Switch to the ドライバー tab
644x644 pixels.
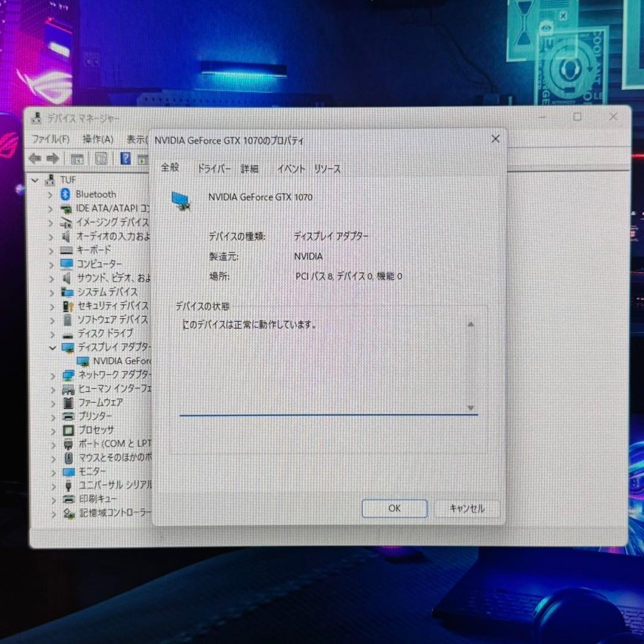(x=213, y=169)
